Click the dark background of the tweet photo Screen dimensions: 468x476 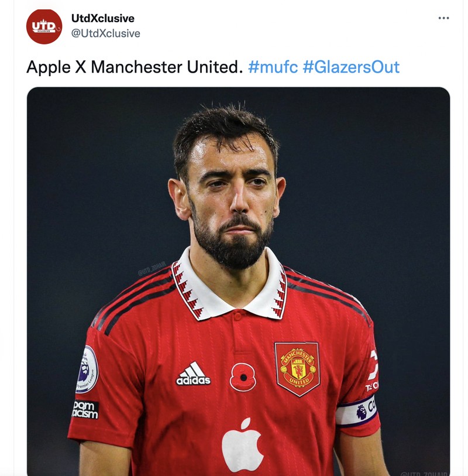tap(88, 176)
